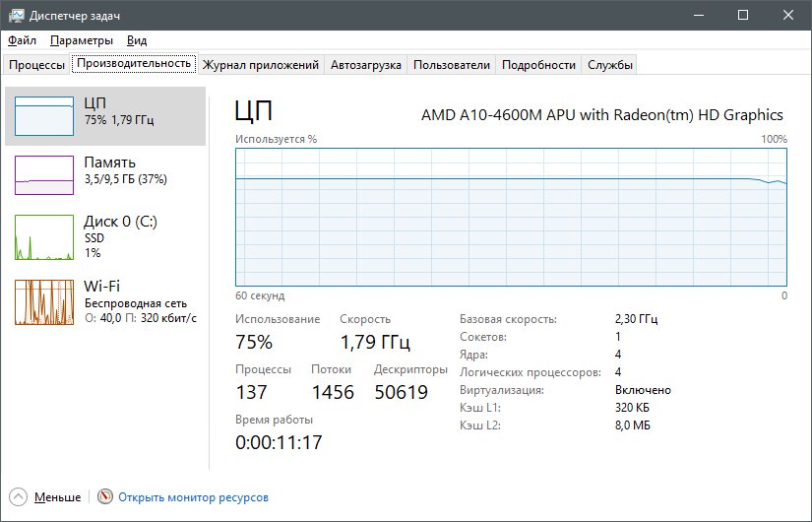Screen dimensions: 812x522
Task: Click the Используется % graph label
Action: [x=276, y=139]
